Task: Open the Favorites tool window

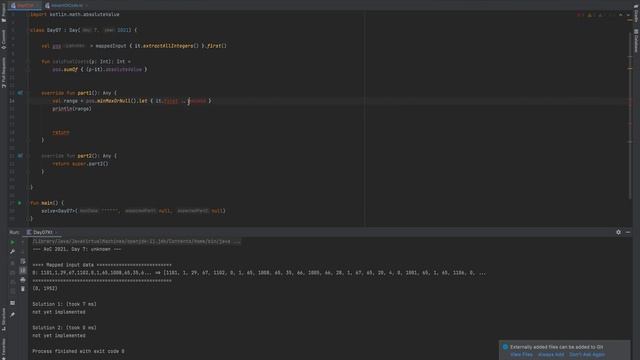Action: (x=4, y=348)
